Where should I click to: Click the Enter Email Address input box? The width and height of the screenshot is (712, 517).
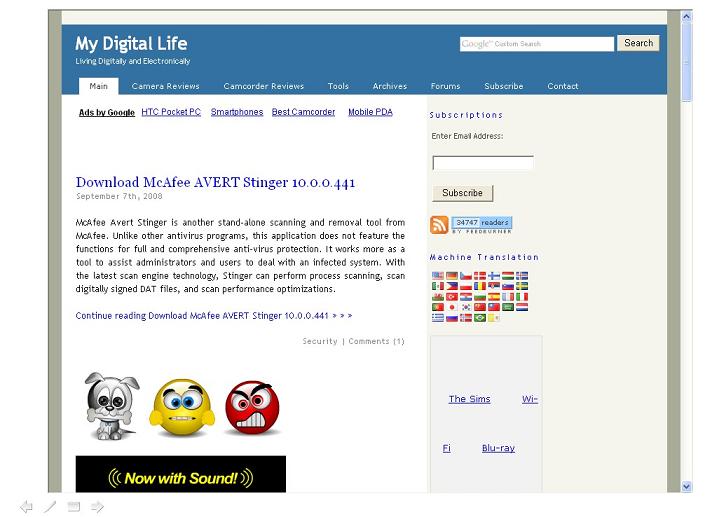483,162
